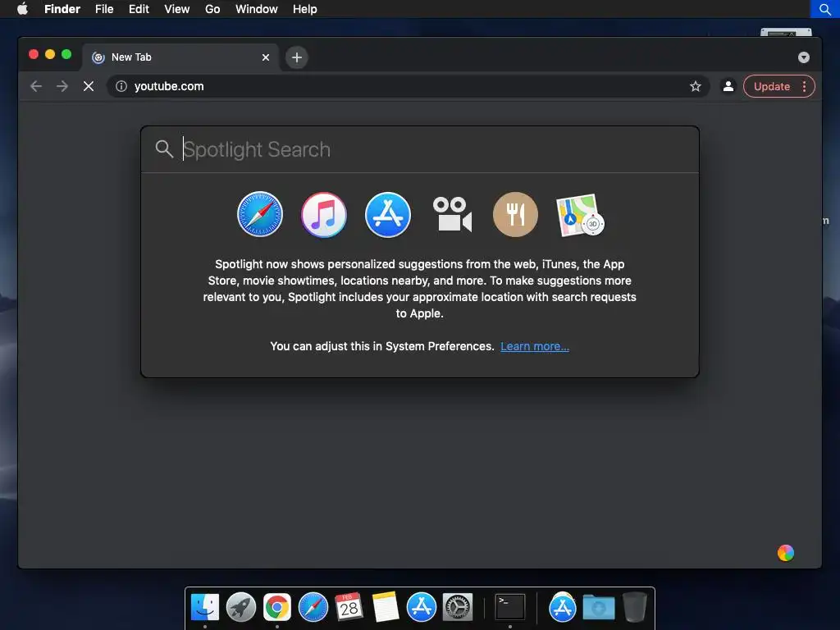Open the Downloads folder in Dock
This screenshot has height=630, width=840.
coord(598,608)
